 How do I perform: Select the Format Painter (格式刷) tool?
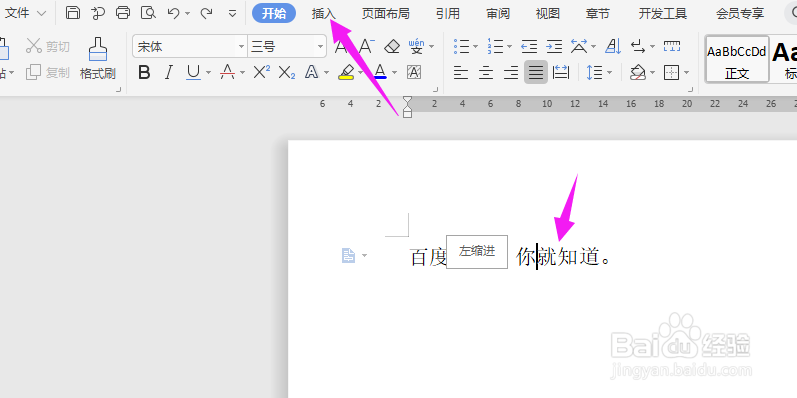pyautogui.click(x=98, y=58)
